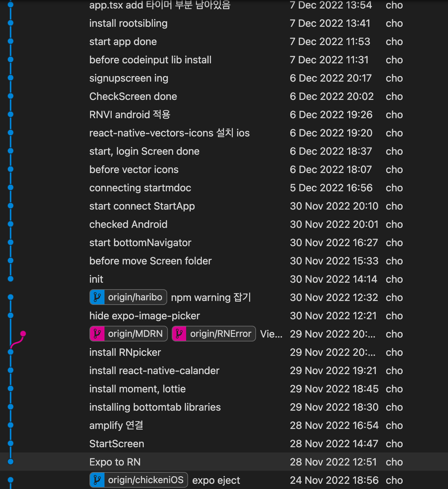The height and width of the screenshot is (489, 448).
Task: Click date '29 Nov 2022 19:21'
Action: coord(333,371)
